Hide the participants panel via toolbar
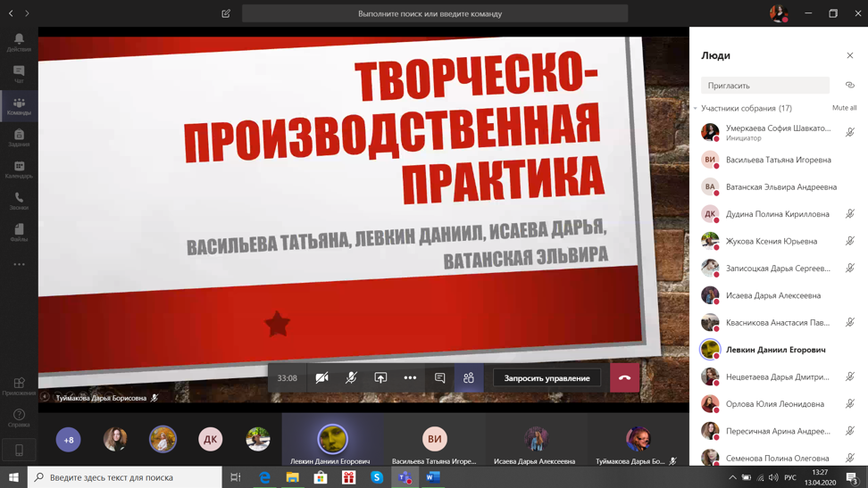868x488 pixels. (x=469, y=378)
